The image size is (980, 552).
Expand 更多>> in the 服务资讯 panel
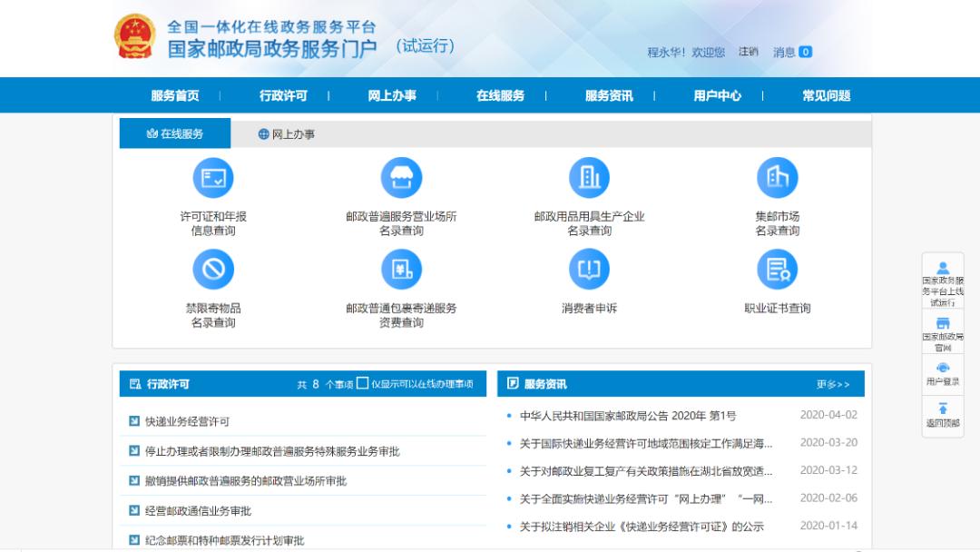(833, 385)
